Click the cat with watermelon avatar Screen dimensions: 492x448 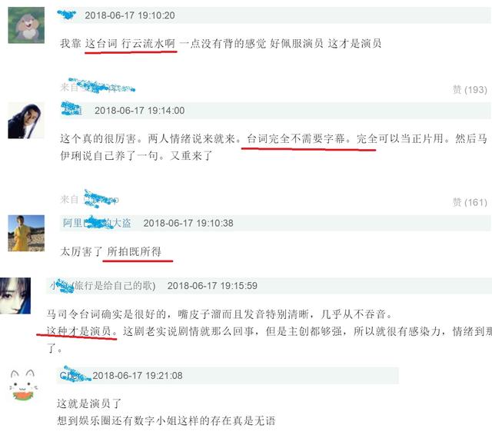point(24,385)
